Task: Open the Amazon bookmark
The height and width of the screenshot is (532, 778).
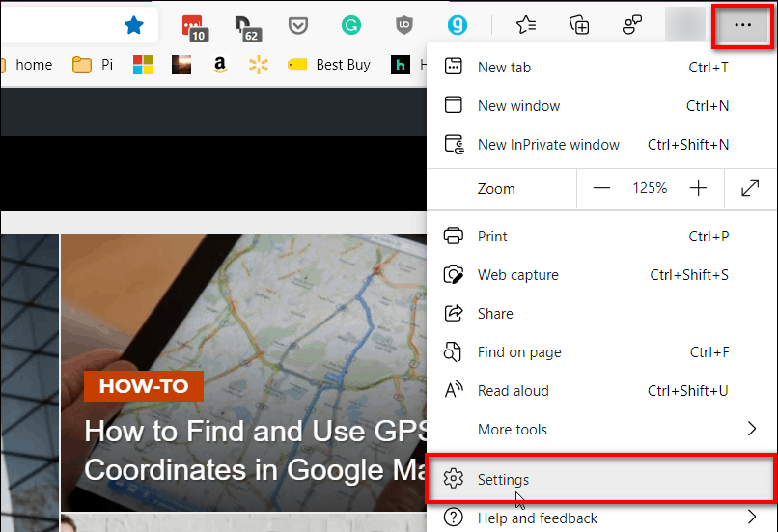Action: (220, 65)
